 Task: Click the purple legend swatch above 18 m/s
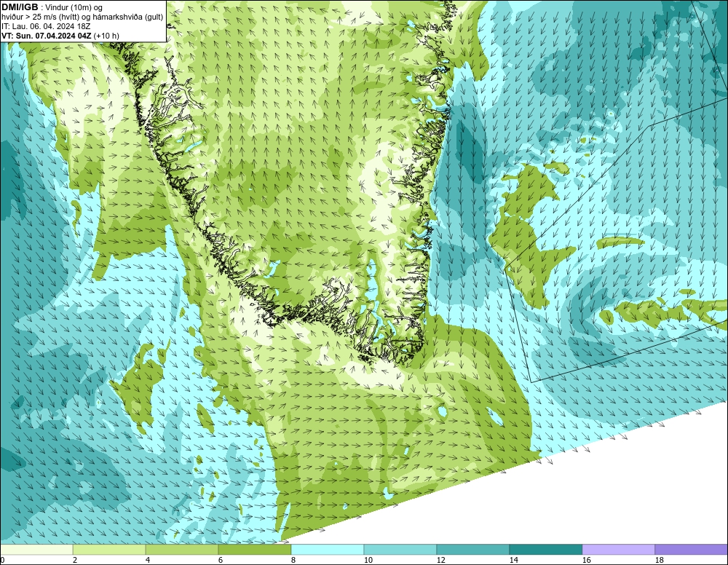tap(691, 550)
